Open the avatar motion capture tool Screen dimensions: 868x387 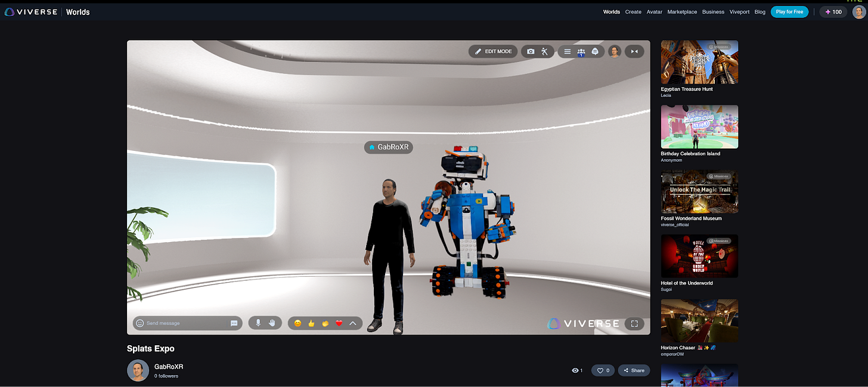pos(544,51)
